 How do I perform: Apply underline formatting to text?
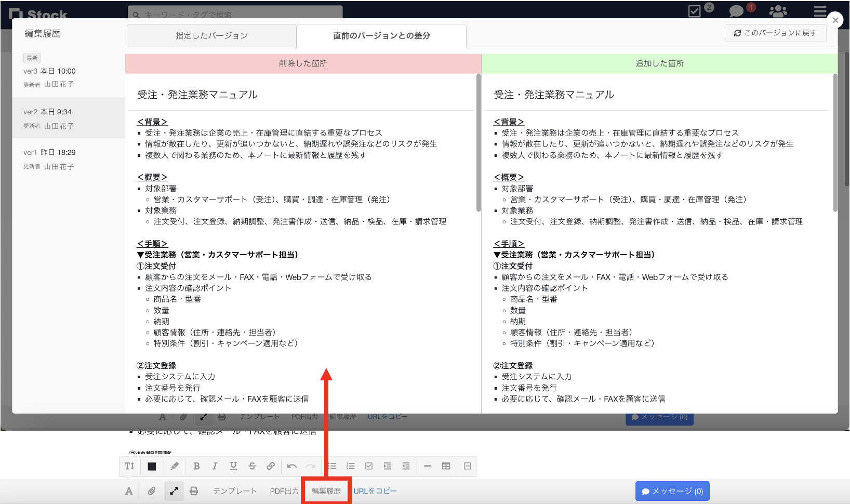(233, 466)
